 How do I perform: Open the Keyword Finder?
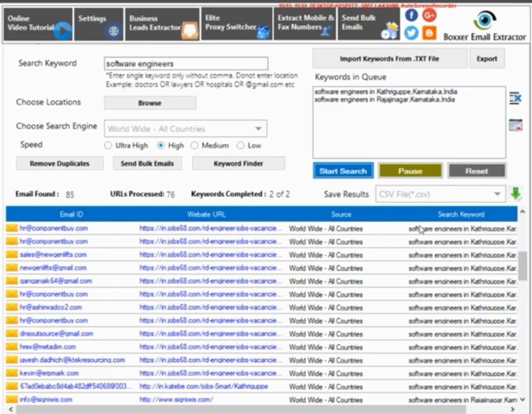(239, 163)
